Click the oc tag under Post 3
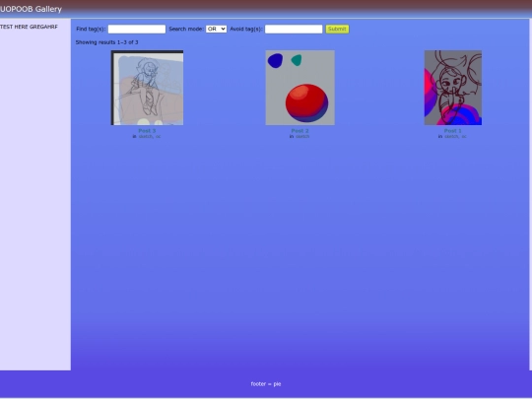 [158, 136]
